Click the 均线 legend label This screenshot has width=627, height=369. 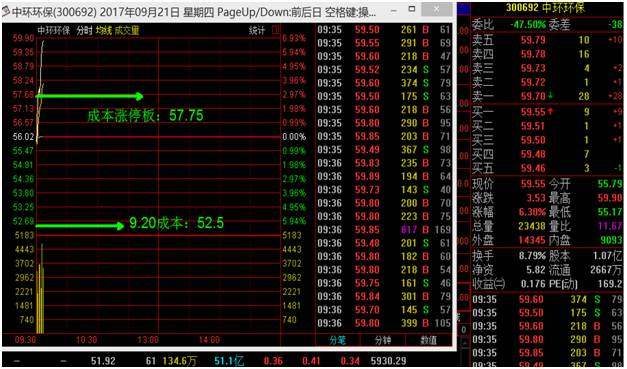tap(104, 30)
